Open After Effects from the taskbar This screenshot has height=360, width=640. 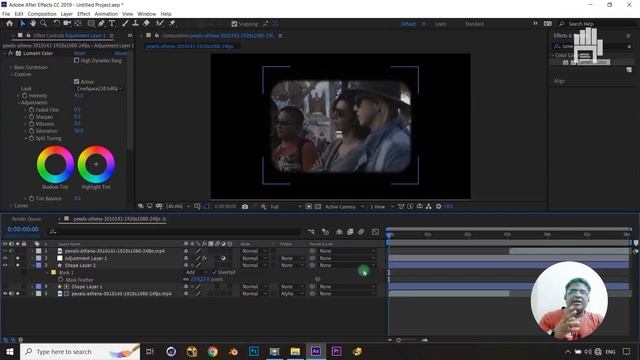[316, 351]
